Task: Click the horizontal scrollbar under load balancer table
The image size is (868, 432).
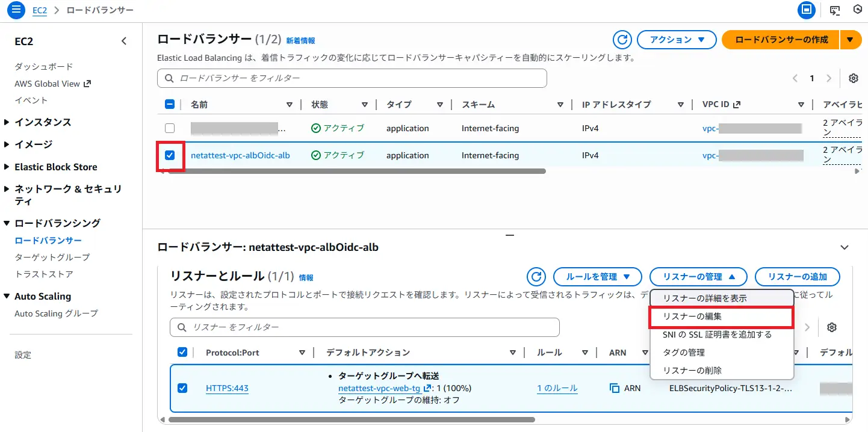Action: tap(355, 171)
